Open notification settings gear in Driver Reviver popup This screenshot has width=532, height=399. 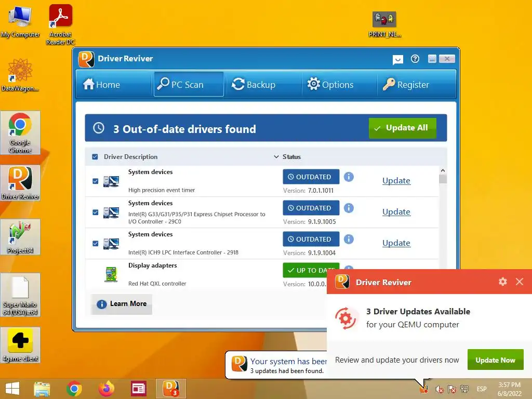tap(503, 282)
